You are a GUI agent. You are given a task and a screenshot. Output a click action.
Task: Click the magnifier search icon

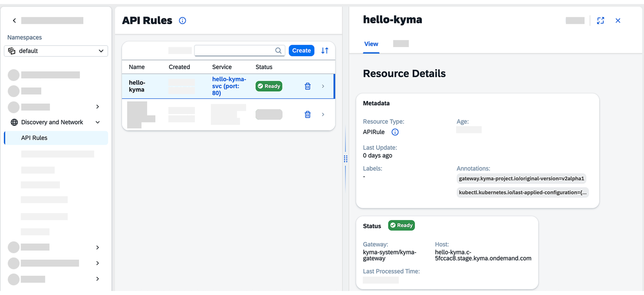(278, 50)
